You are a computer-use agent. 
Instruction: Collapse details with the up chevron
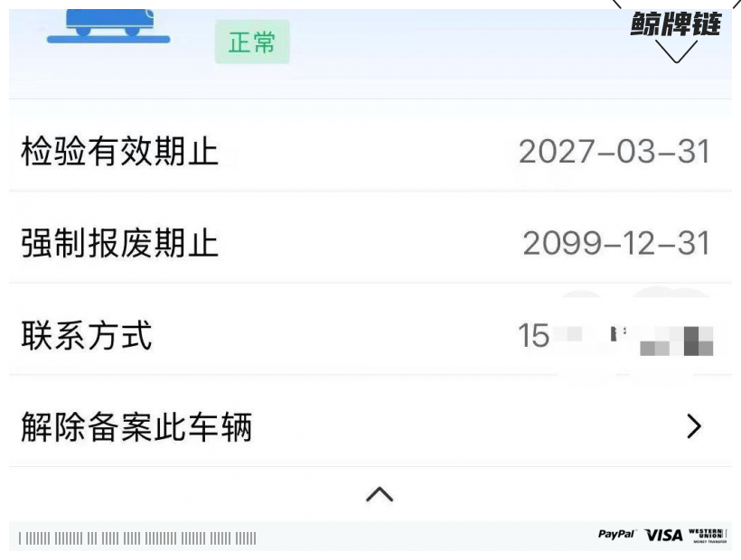tap(380, 494)
